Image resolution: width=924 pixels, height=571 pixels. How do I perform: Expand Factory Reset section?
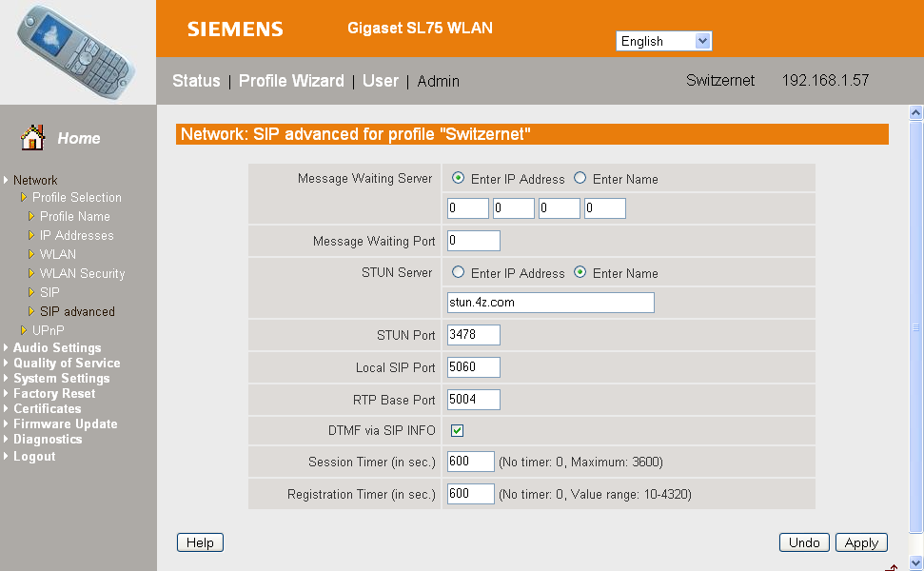(53, 393)
